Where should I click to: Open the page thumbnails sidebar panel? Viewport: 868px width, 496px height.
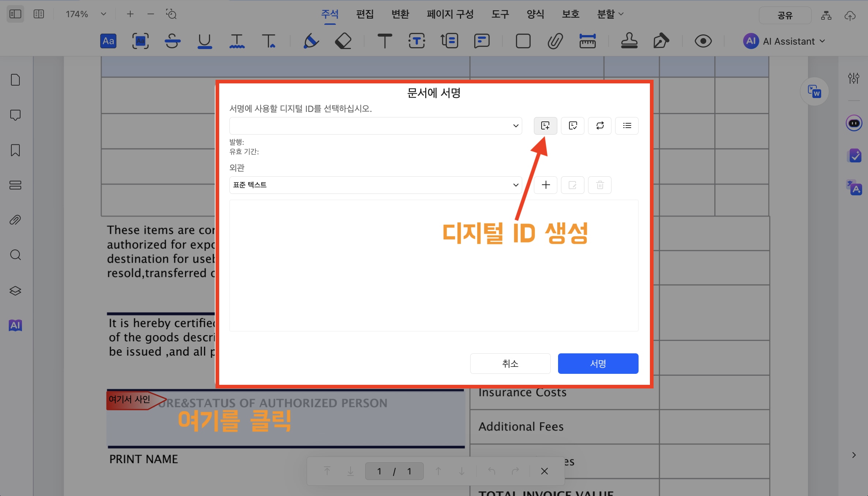click(15, 80)
